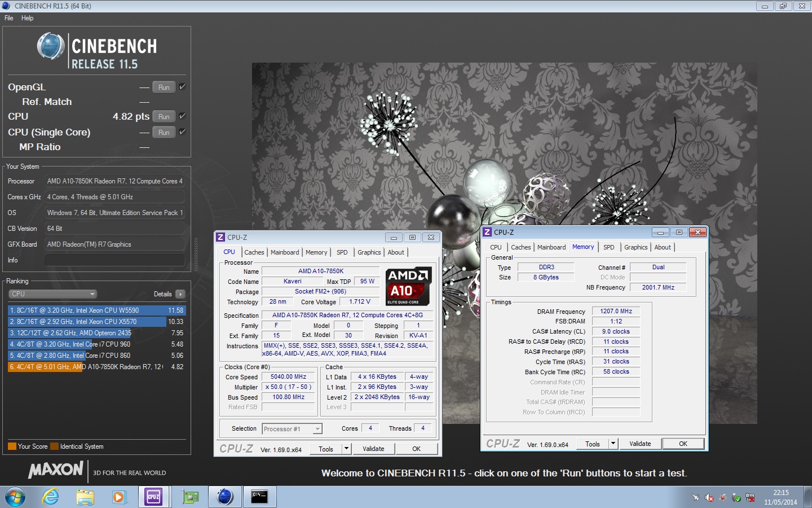Open the CPU ranking dropdown
The height and width of the screenshot is (508, 812).
tap(53, 294)
